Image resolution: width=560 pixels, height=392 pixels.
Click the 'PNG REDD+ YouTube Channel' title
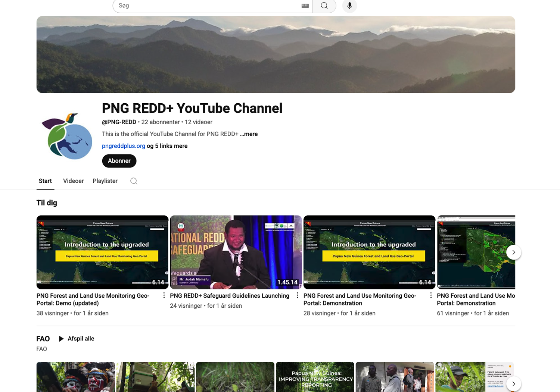coord(192,108)
